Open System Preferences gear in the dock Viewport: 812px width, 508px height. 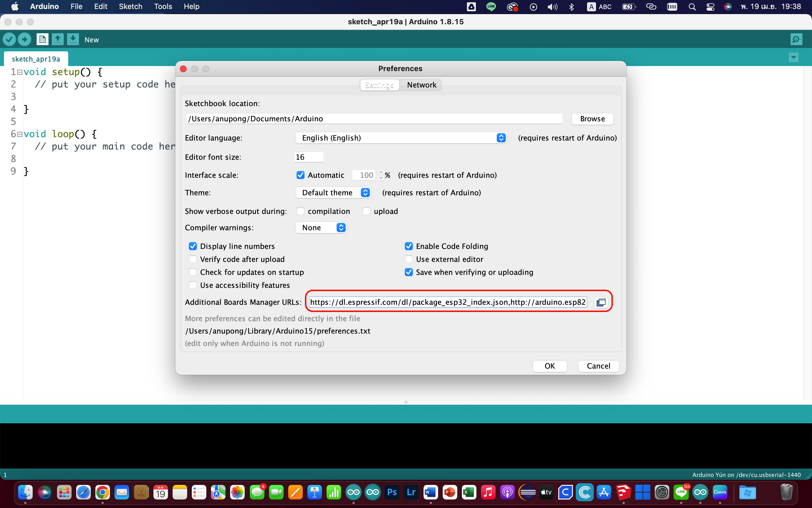click(662, 492)
